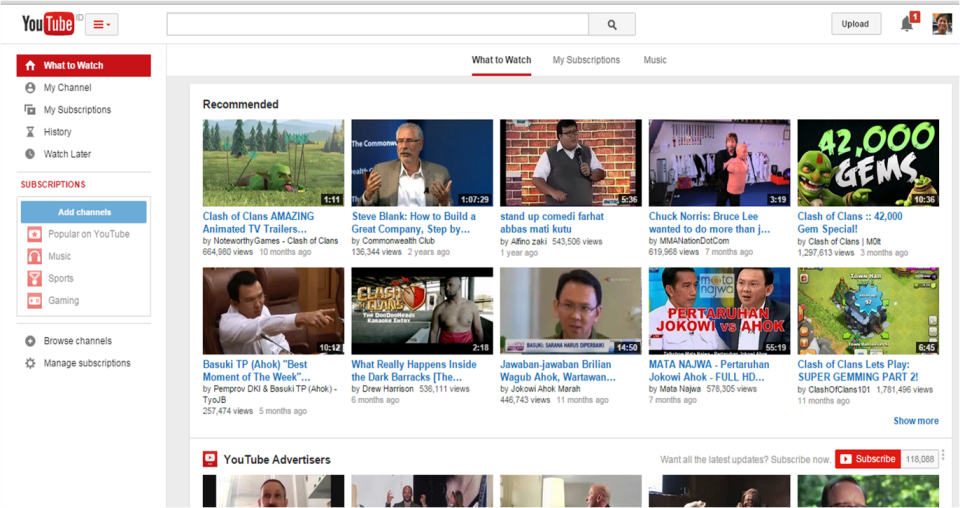Click the Music headphones icon
Image resolution: width=960 pixels, height=508 pixels.
pyautogui.click(x=34, y=256)
